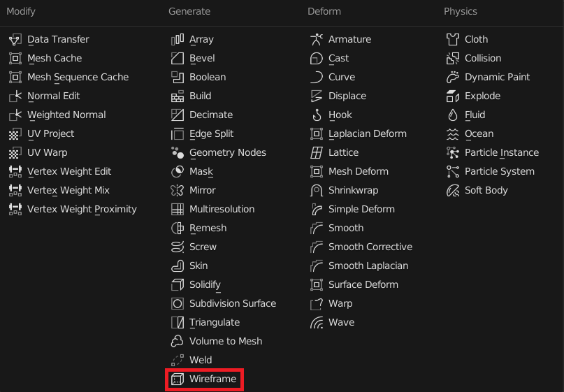Select the Hook modifier icon
Viewport: 564px width, 392px height.
click(x=317, y=115)
